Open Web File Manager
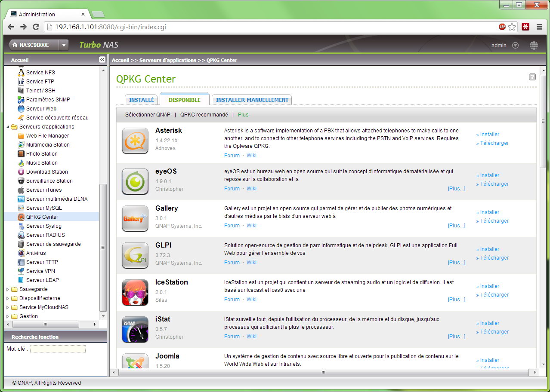Image resolution: width=550 pixels, height=392 pixels. pos(47,135)
